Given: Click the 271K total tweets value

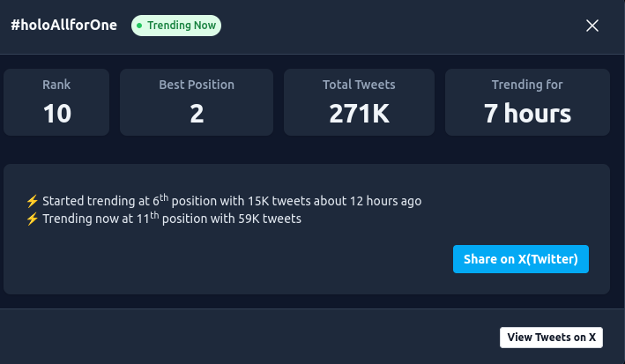Looking at the screenshot, I should point(359,114).
